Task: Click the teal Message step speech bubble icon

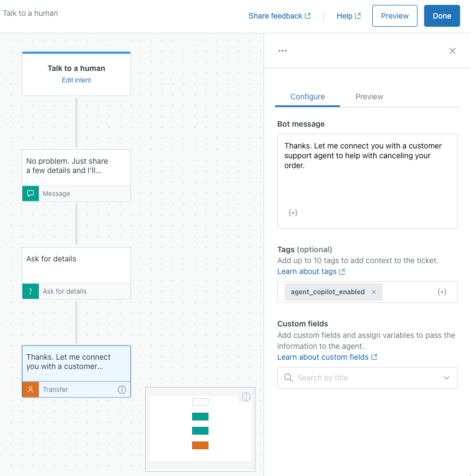Action: 31,193
